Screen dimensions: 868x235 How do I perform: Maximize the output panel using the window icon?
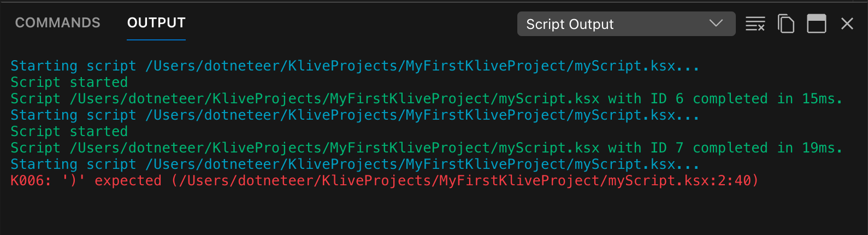[x=817, y=24]
